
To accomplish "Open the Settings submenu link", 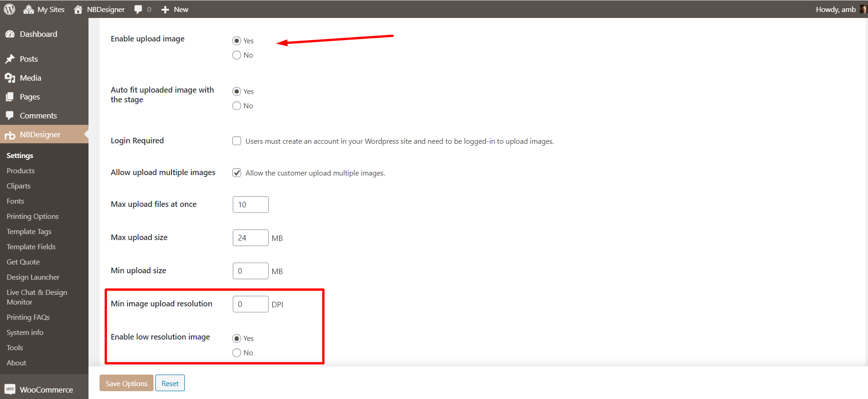I will (x=20, y=155).
